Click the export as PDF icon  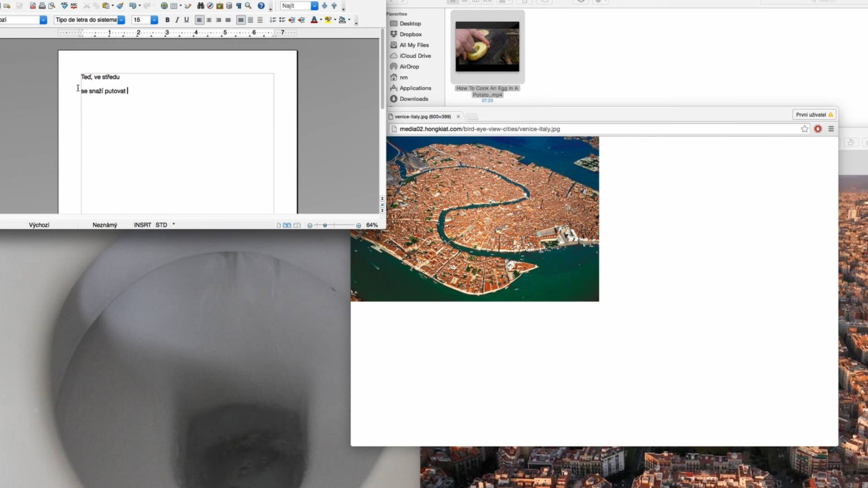[x=33, y=6]
